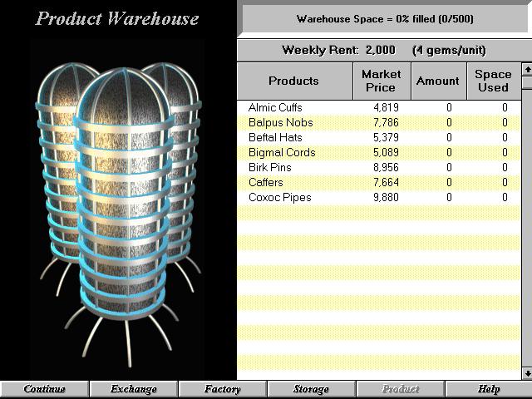The width and height of the screenshot is (532, 399).
Task: Click scrollbar down arrow
Action: [527, 373]
